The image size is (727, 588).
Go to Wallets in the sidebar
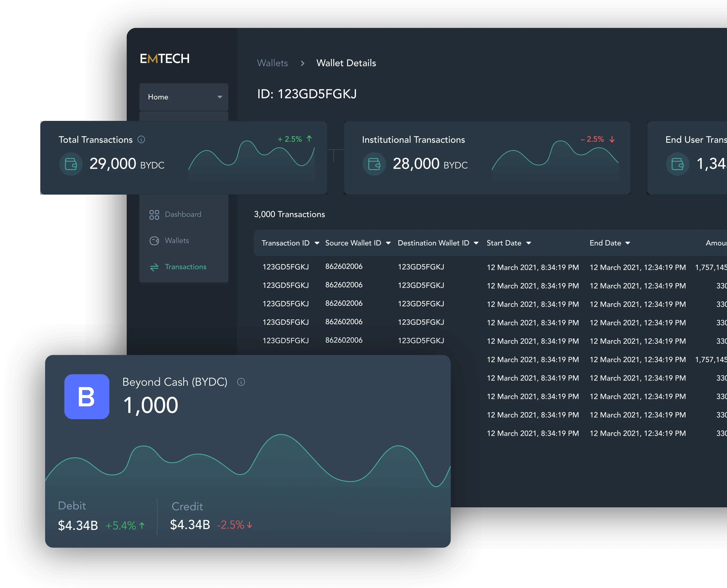point(177,241)
